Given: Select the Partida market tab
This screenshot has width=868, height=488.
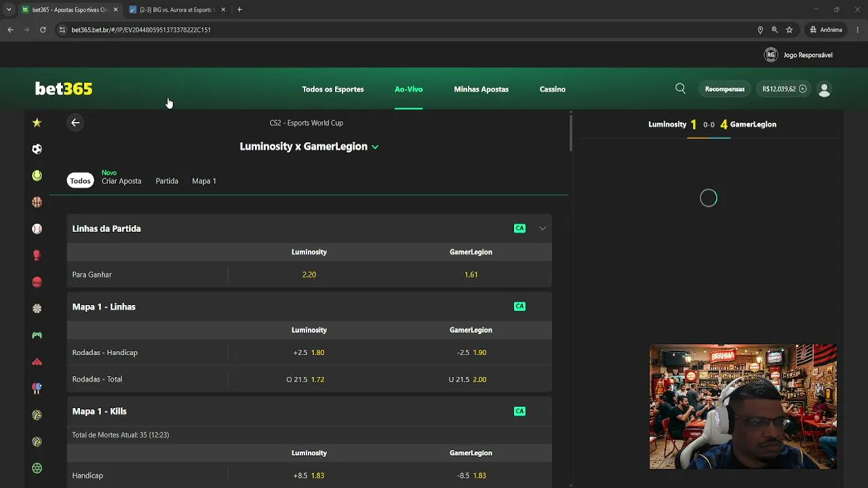Looking at the screenshot, I should [167, 181].
